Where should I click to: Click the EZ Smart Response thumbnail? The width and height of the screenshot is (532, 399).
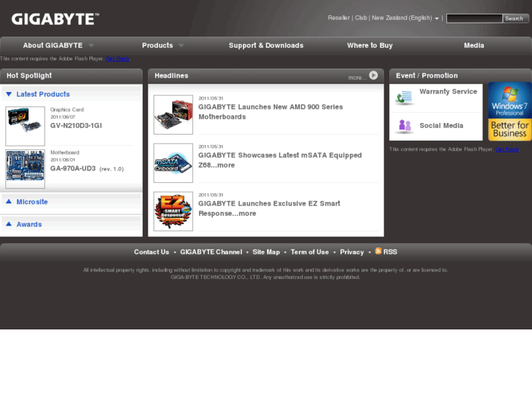click(173, 212)
